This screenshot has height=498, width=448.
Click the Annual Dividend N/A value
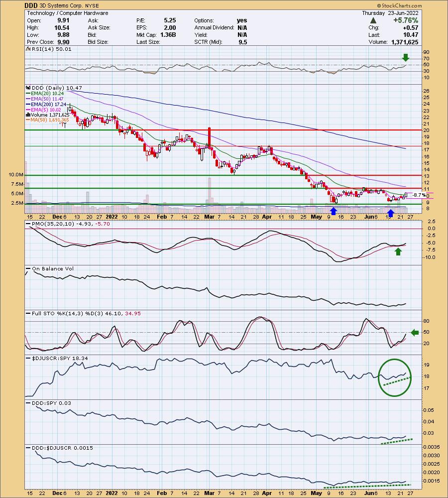(x=242, y=27)
